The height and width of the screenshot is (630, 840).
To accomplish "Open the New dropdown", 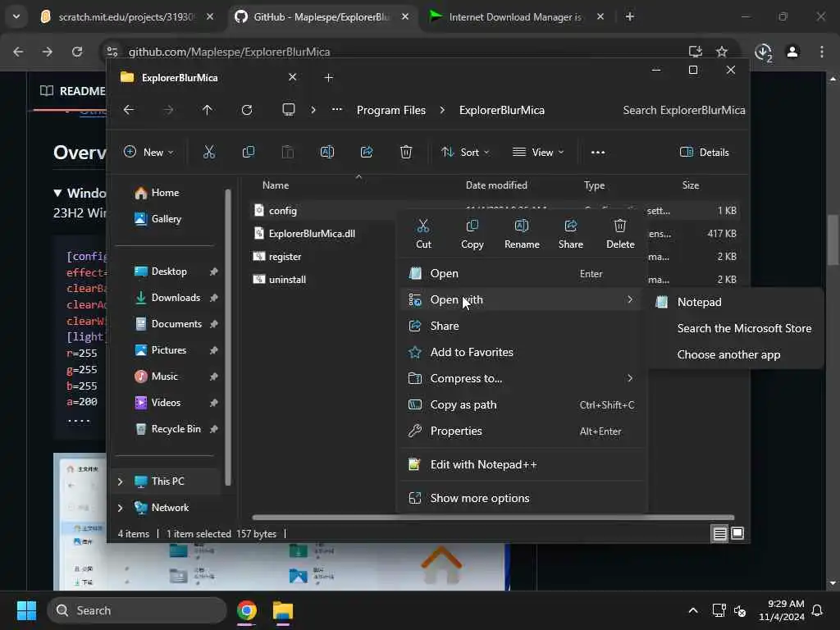I will click(x=149, y=152).
